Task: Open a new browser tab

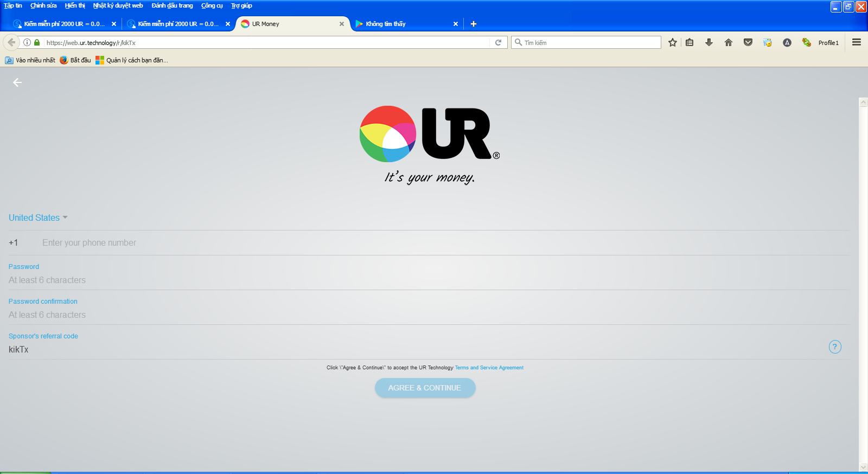Action: point(474,24)
